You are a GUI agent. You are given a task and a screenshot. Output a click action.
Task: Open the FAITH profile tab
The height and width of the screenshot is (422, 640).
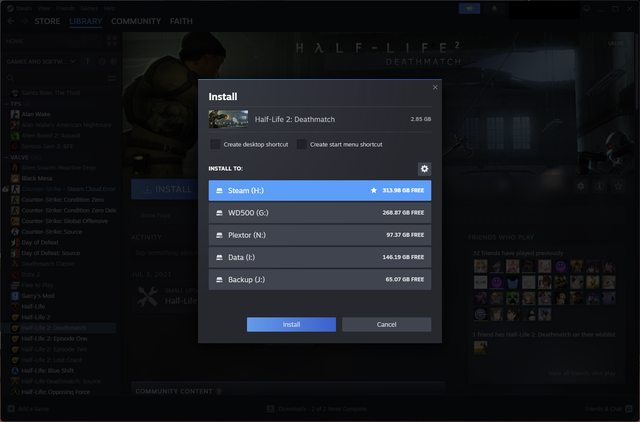[182, 21]
